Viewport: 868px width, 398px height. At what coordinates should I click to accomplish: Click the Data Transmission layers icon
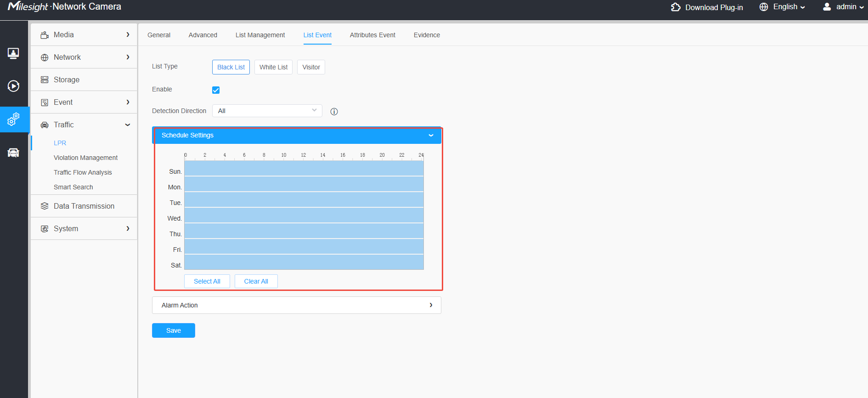click(x=45, y=206)
